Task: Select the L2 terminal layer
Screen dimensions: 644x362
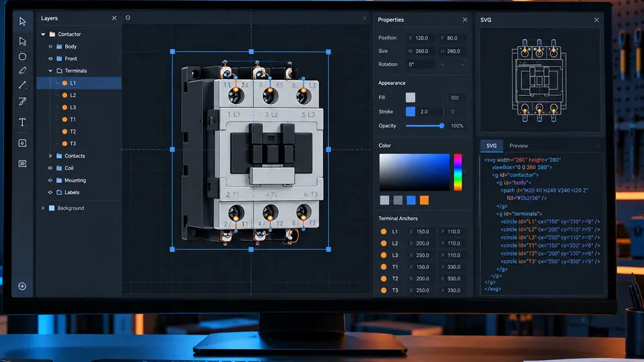Action: [79, 95]
